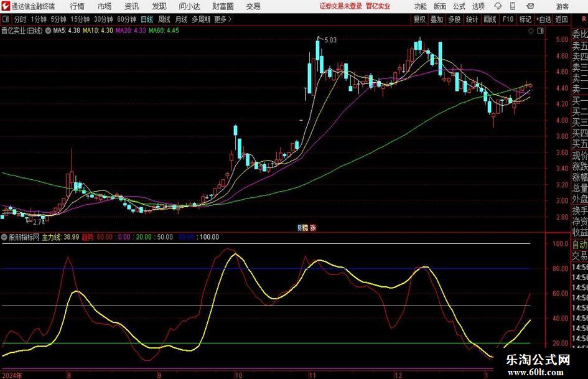Open the 财富圈 menu
The height and width of the screenshot is (379, 588).
coord(223,6)
